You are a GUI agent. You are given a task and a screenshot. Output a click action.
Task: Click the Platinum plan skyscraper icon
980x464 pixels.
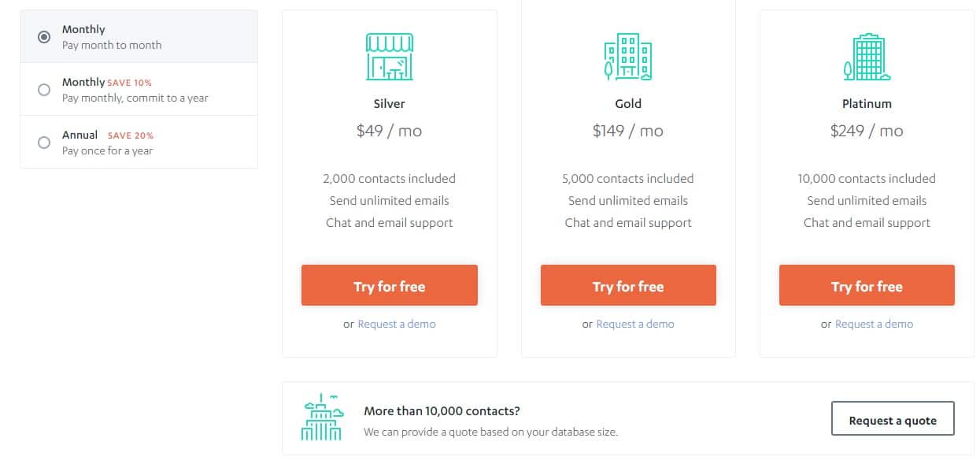pyautogui.click(x=867, y=57)
